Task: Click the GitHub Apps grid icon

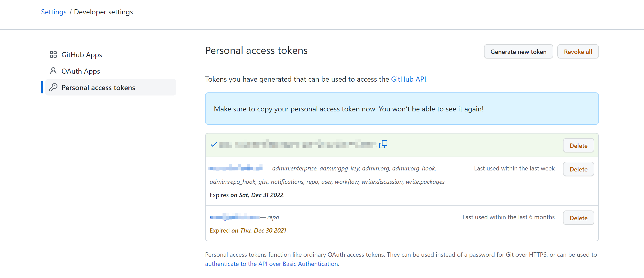Action: pos(53,54)
